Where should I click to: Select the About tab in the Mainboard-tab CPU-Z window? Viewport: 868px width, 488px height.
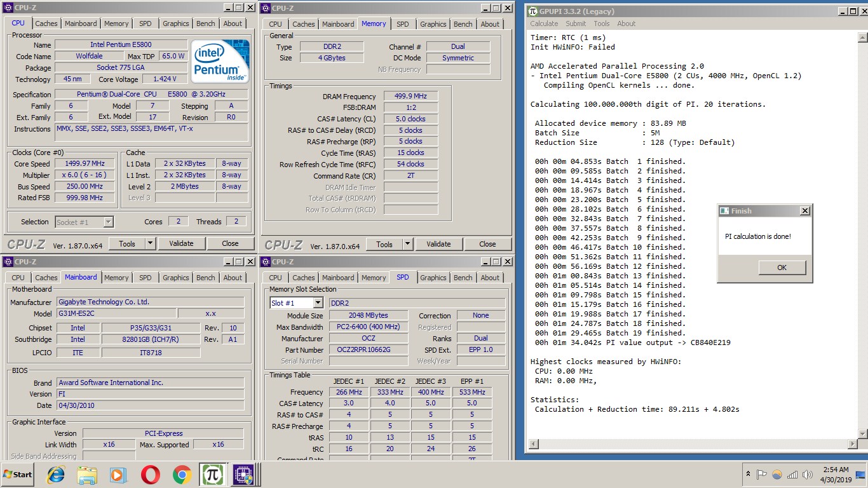[x=233, y=278]
